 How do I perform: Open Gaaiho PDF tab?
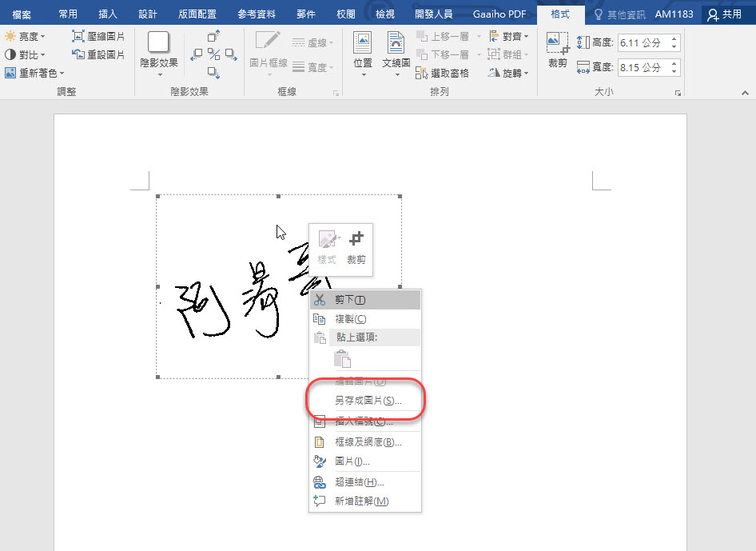(x=499, y=14)
